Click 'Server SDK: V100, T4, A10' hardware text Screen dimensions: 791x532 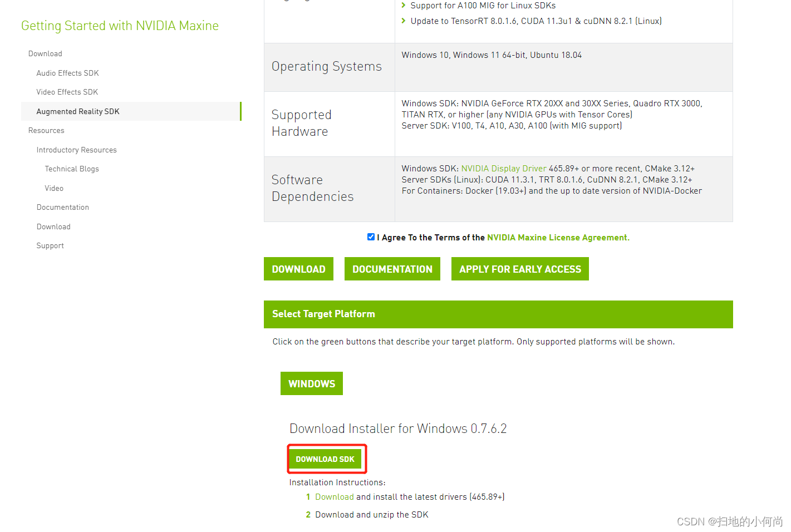[x=512, y=126]
